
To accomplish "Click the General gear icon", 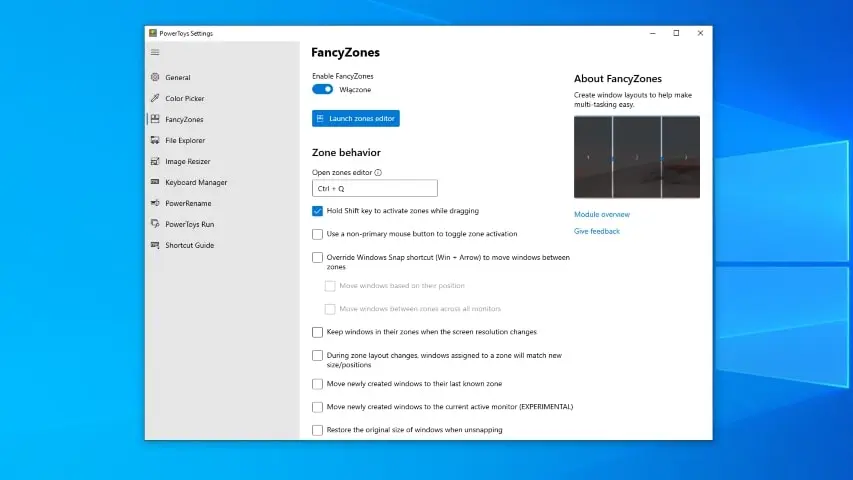I will [155, 77].
